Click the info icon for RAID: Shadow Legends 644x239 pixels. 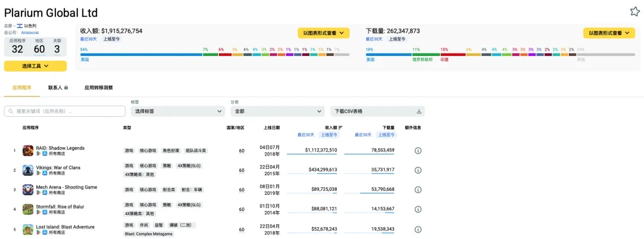coord(418,151)
